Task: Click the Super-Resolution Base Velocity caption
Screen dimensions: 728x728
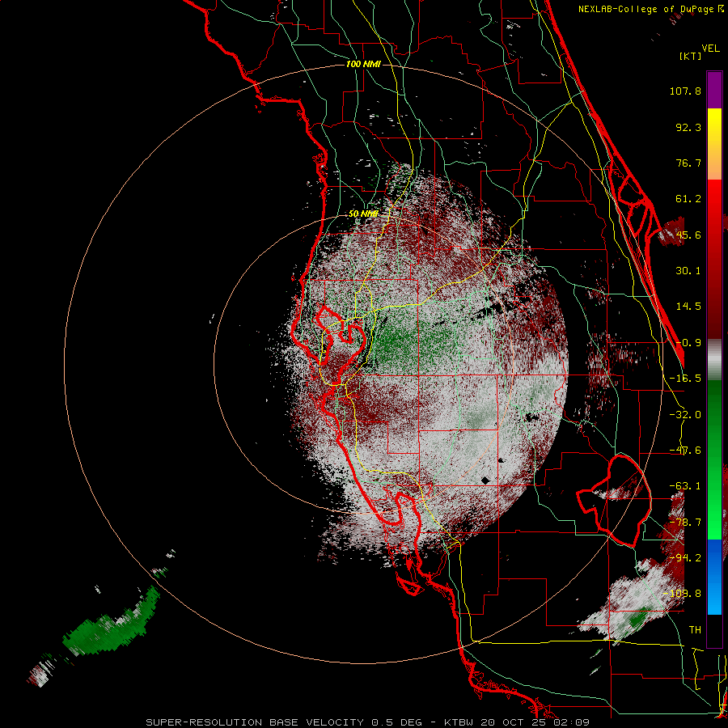Action: pyautogui.click(x=368, y=722)
